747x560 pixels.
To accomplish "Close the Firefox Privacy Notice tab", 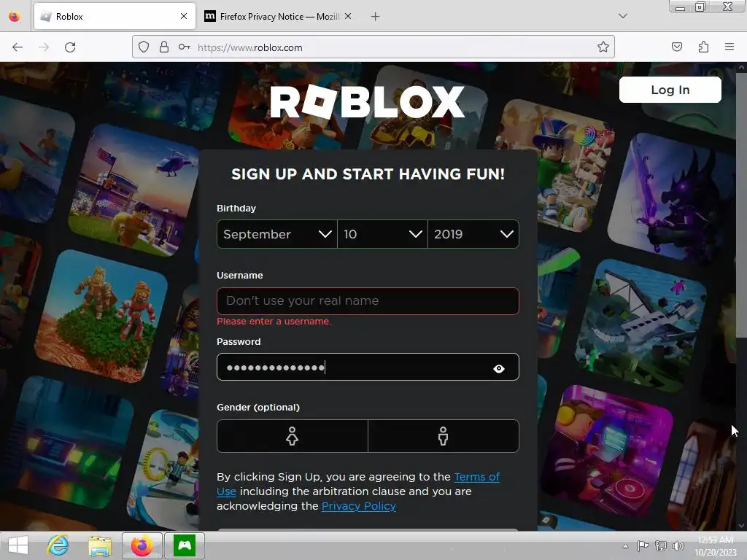I will point(348,16).
